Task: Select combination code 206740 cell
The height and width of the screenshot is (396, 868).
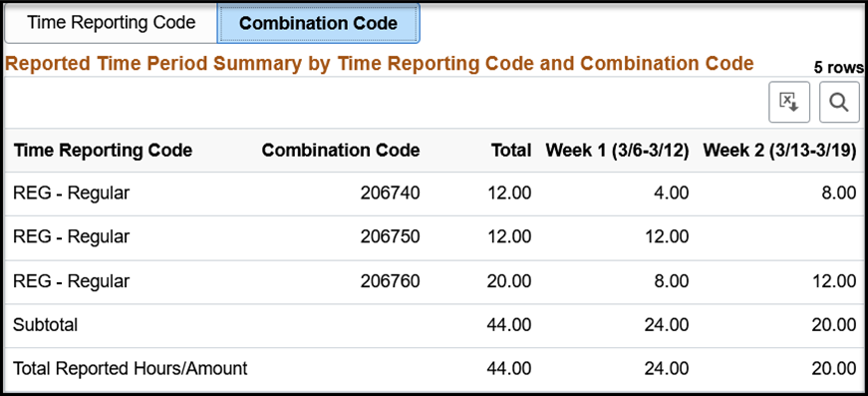Action: (x=391, y=193)
